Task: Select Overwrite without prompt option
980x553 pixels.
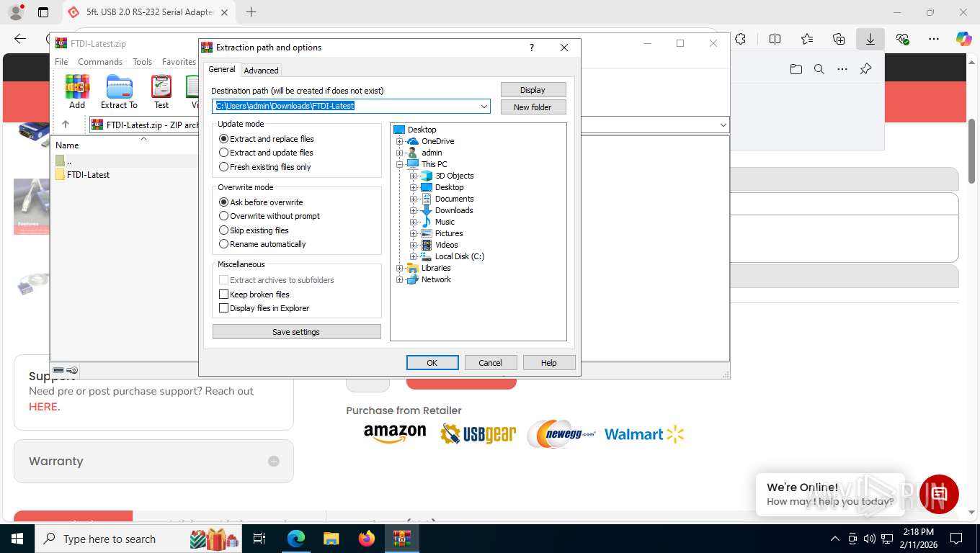Action: (269, 216)
